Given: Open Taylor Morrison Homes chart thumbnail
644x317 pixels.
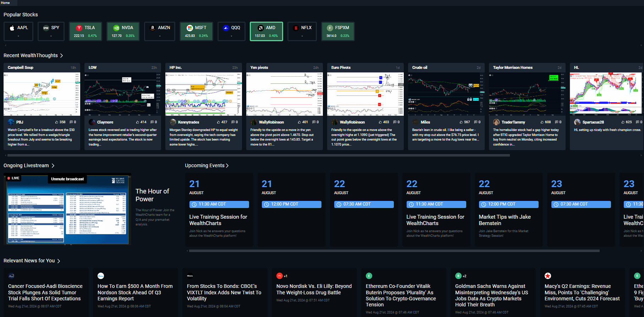Looking at the screenshot, I should tap(527, 94).
